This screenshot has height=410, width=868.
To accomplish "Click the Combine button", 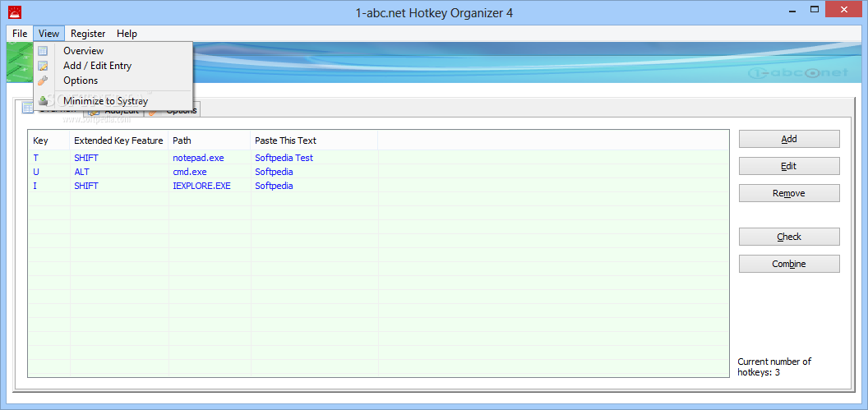I will 789,264.
